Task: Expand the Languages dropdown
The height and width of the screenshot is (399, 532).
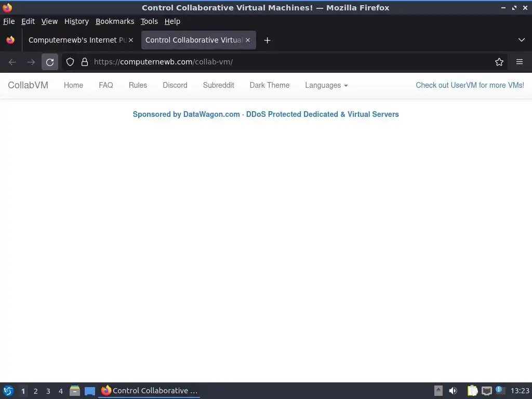Action: (326, 85)
